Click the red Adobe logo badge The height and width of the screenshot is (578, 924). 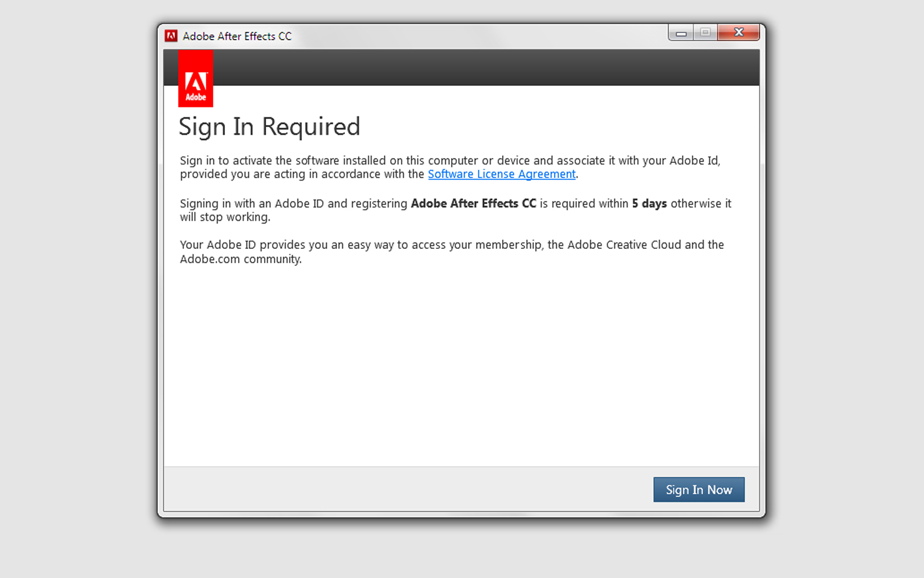click(x=195, y=78)
